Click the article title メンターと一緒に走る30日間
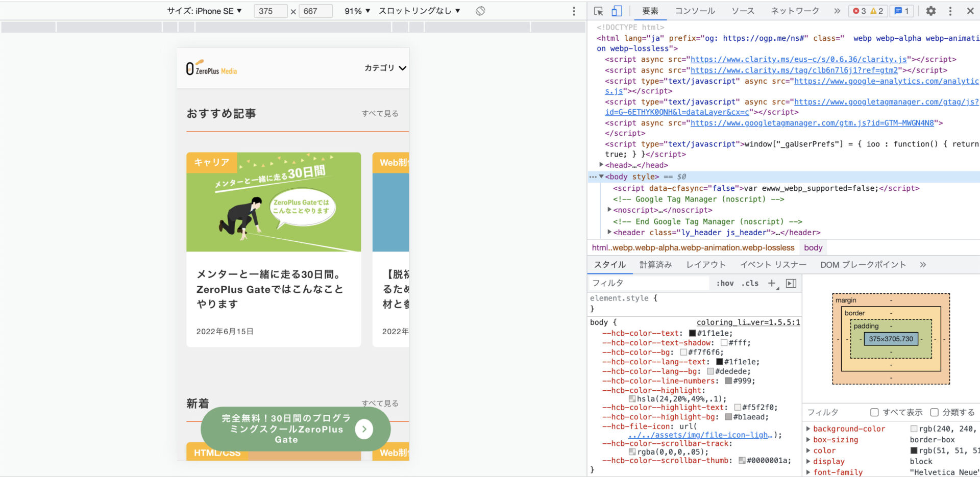 [x=270, y=289]
